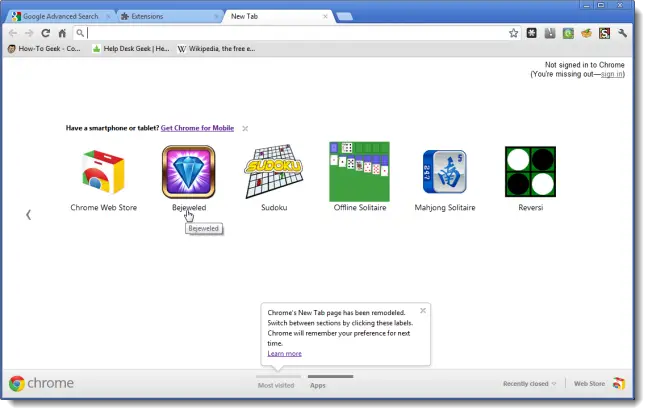Switch to Google Advanced Search tab
This screenshot has height=415, width=650.
click(61, 16)
